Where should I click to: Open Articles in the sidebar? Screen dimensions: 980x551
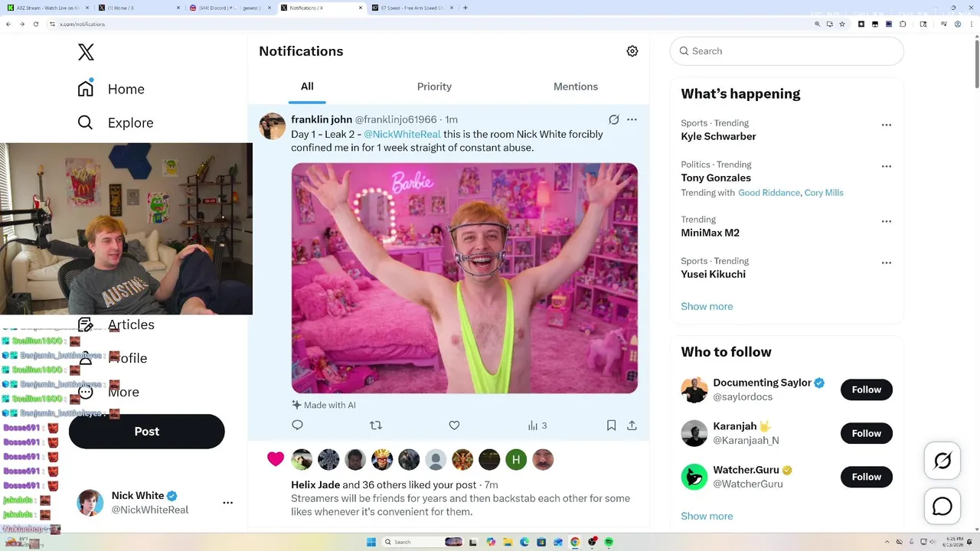tap(116, 324)
